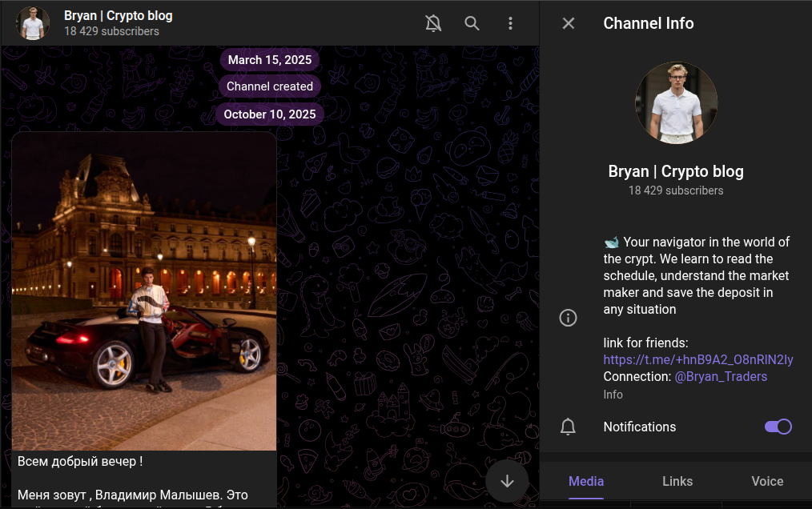The width and height of the screenshot is (812, 509).
Task: Click the muted bell icon in chat header
Action: 433,23
